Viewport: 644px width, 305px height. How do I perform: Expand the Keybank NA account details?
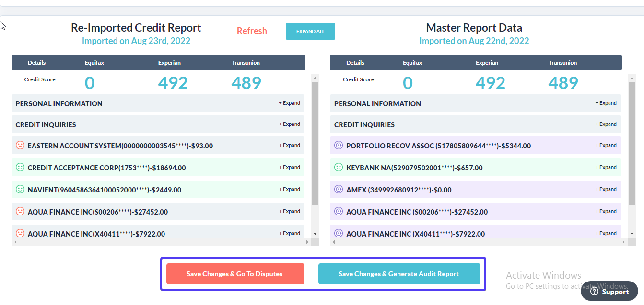pos(608,167)
